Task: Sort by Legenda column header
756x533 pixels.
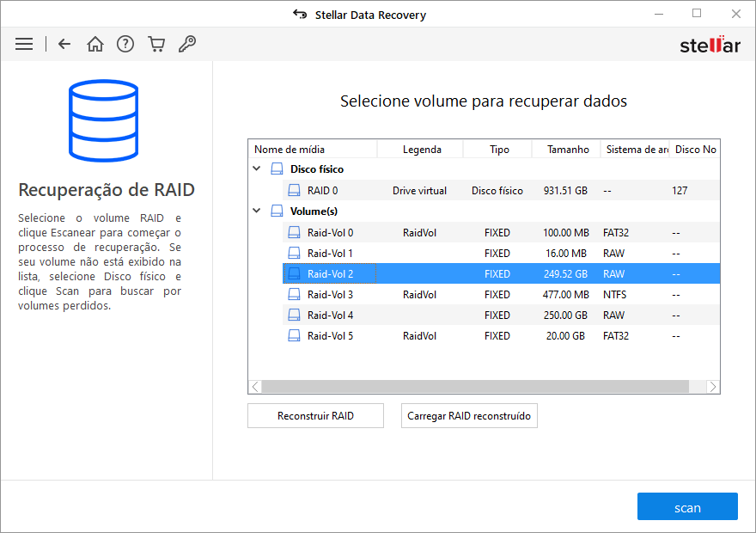Action: pyautogui.click(x=420, y=149)
